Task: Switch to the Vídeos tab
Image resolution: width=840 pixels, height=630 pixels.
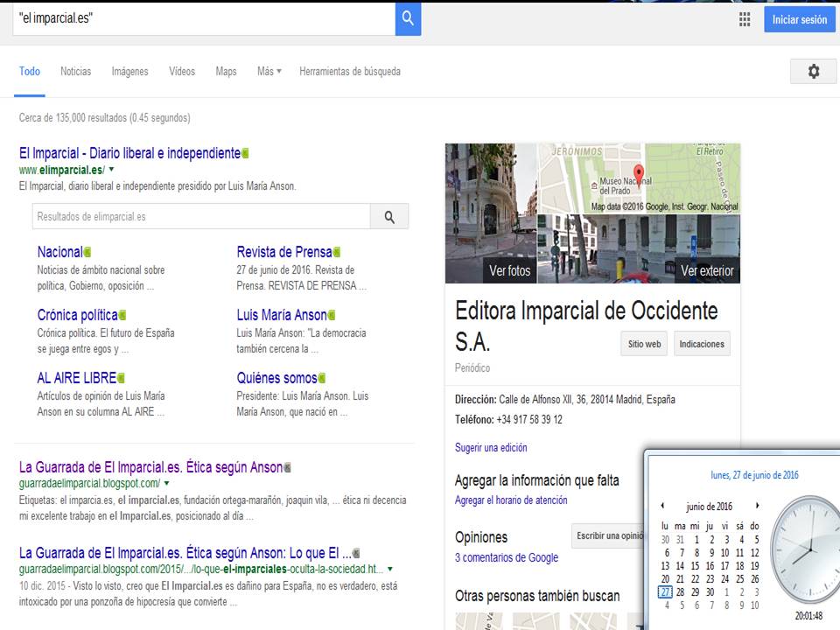Action: coord(182,71)
